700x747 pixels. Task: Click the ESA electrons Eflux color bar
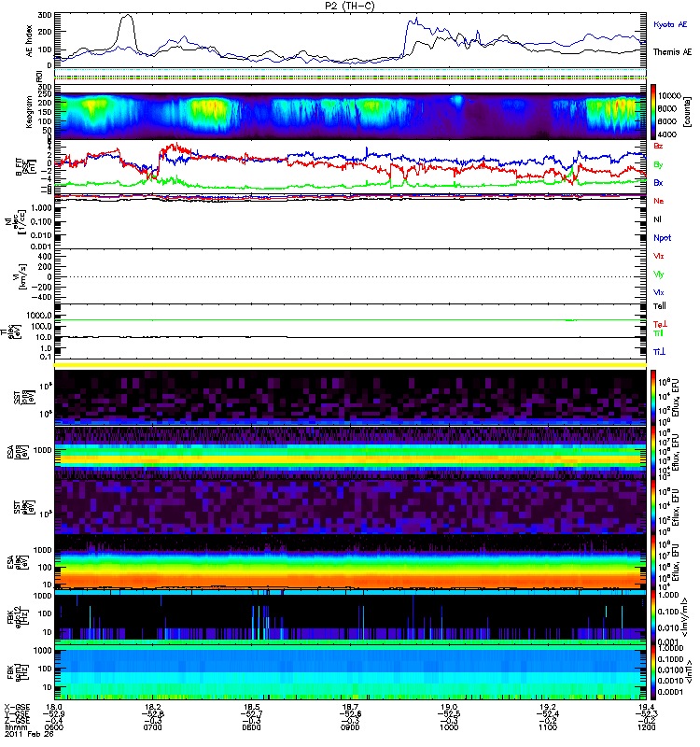(653, 561)
